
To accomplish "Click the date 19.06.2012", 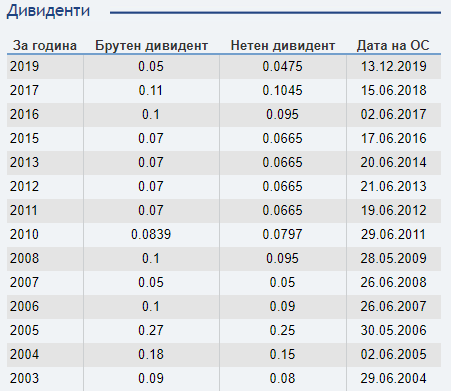I will click(394, 210).
